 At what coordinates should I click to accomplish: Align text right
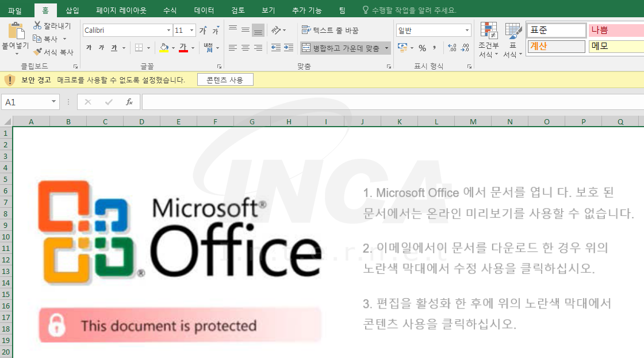(258, 48)
